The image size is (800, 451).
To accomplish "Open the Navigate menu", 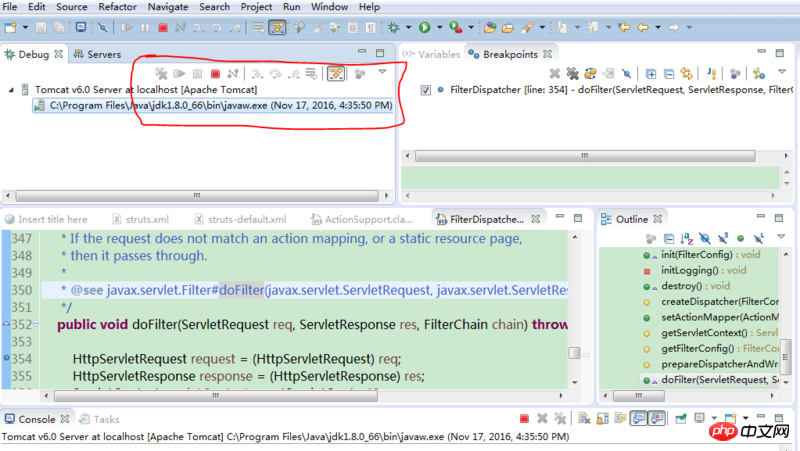I will [x=168, y=7].
